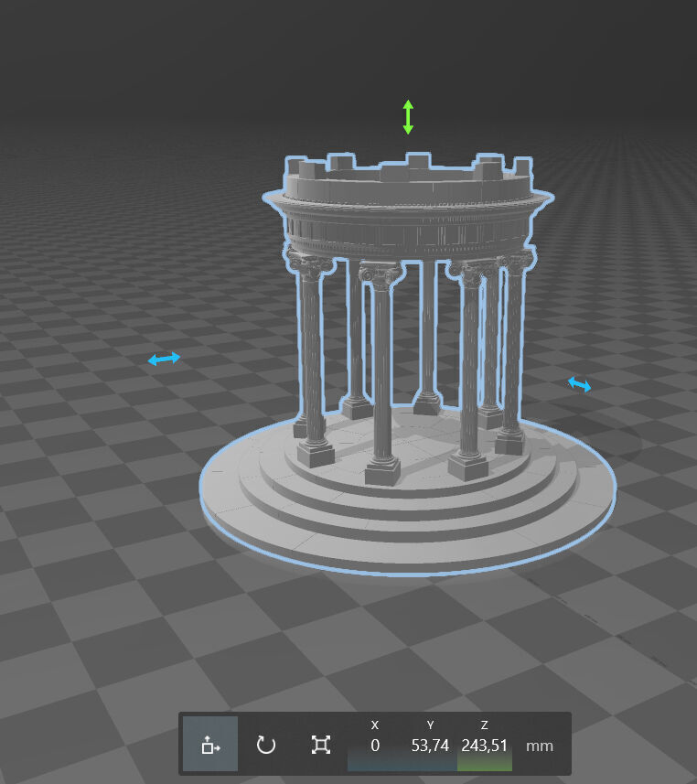This screenshot has height=784, width=697.
Task: Edit the X position value field
Action: click(375, 746)
